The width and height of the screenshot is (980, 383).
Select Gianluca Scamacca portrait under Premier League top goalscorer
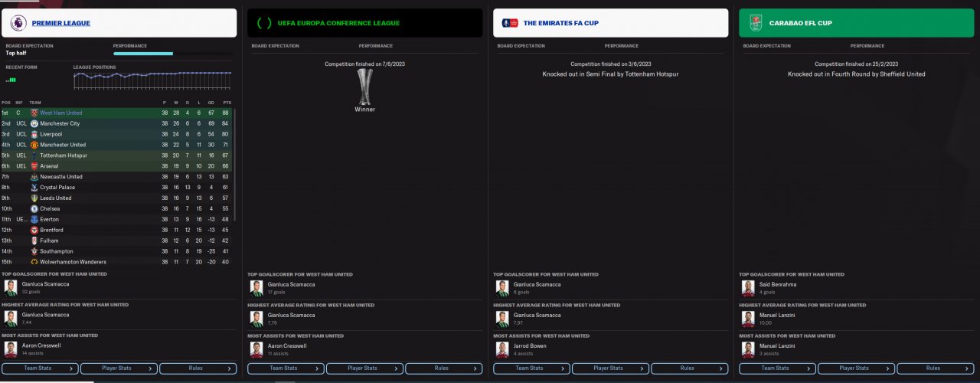[x=11, y=287]
